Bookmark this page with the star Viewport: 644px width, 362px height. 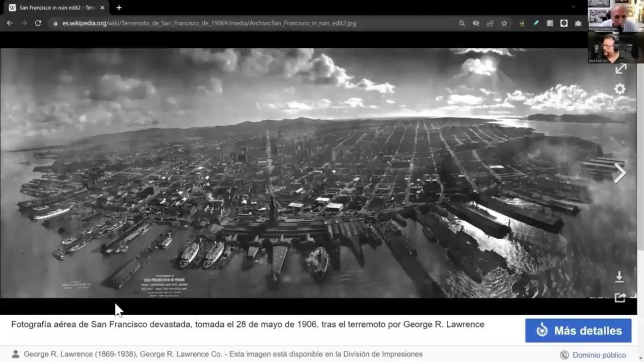tap(504, 23)
